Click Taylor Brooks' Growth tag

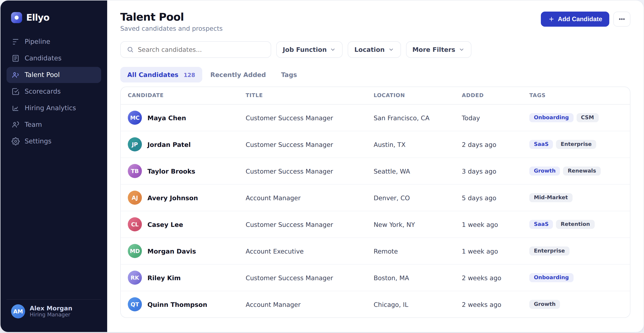(x=544, y=171)
